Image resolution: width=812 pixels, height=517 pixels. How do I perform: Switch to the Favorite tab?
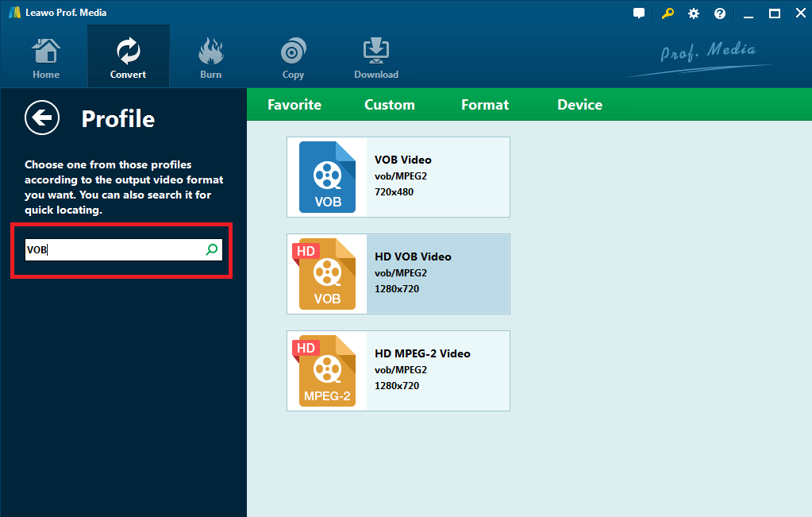pos(294,105)
